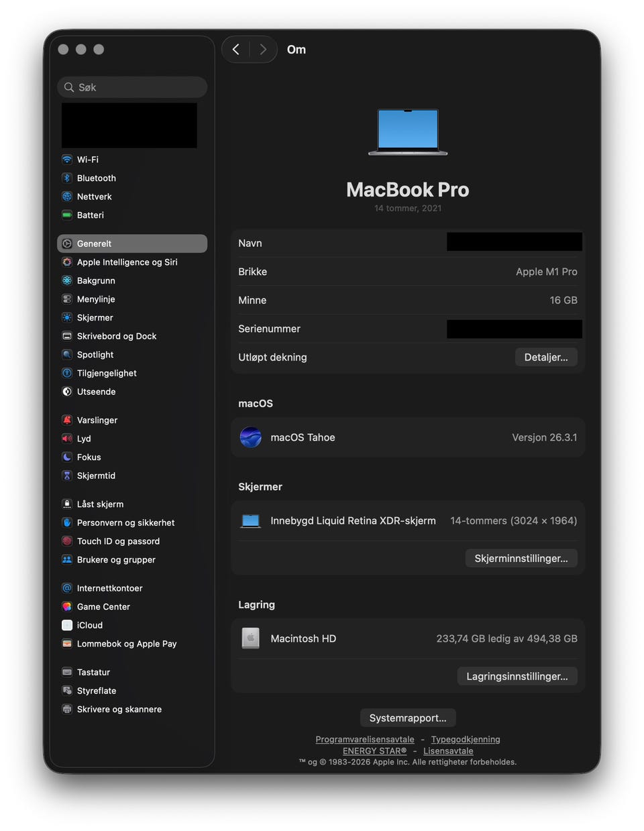Click the 16 GB memory value

[563, 300]
